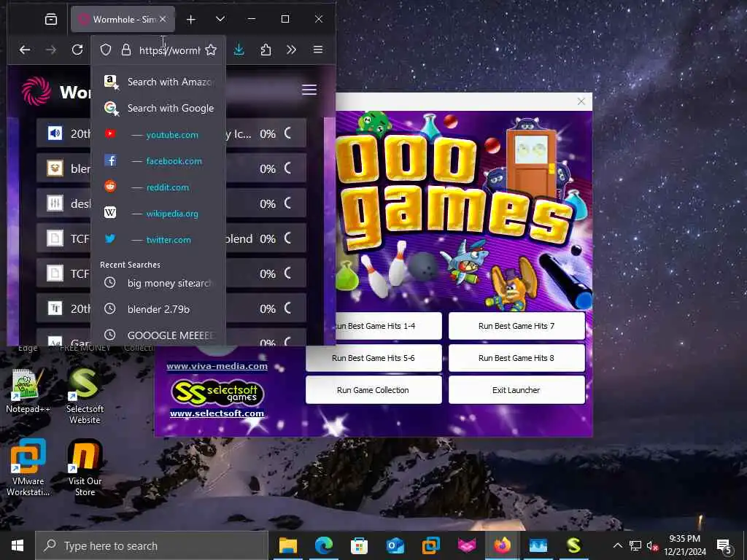Click the font file icon on the second 20th row
Image resolution: width=747 pixels, height=560 pixels.
(x=55, y=308)
